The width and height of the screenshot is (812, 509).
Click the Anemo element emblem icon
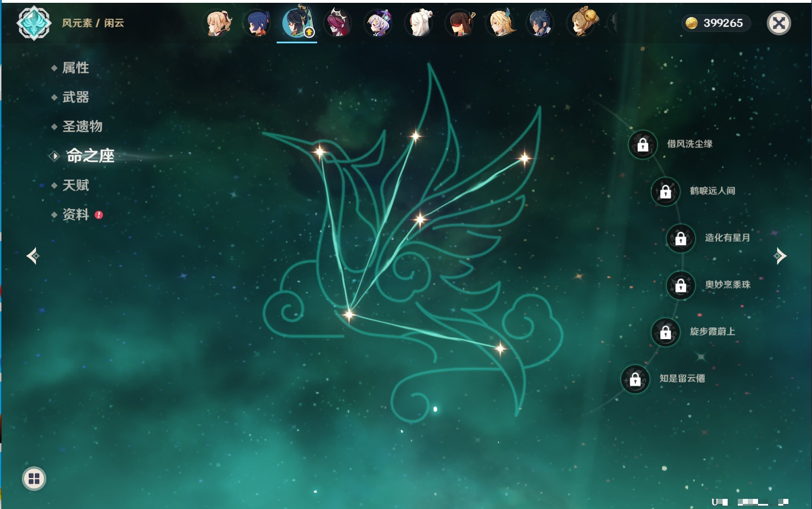(x=34, y=23)
